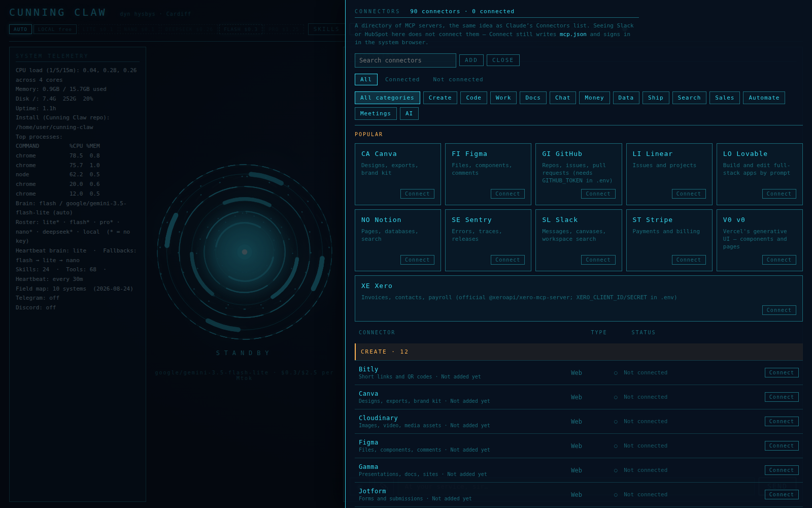Pick the Ship category chip
The width and height of the screenshot is (812, 508).
656,98
